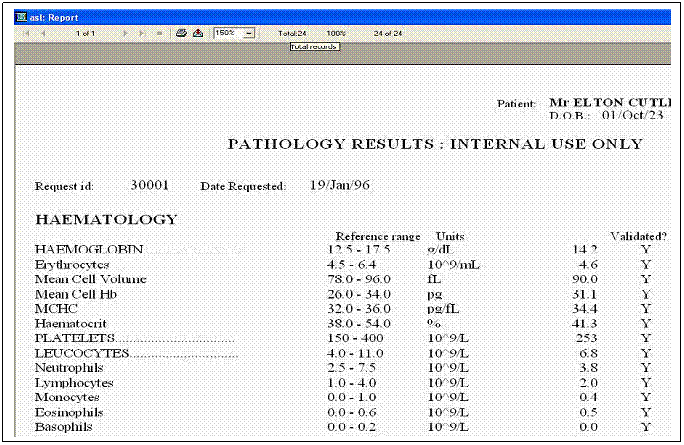Click the 'Total records' tooltip

(x=315, y=46)
